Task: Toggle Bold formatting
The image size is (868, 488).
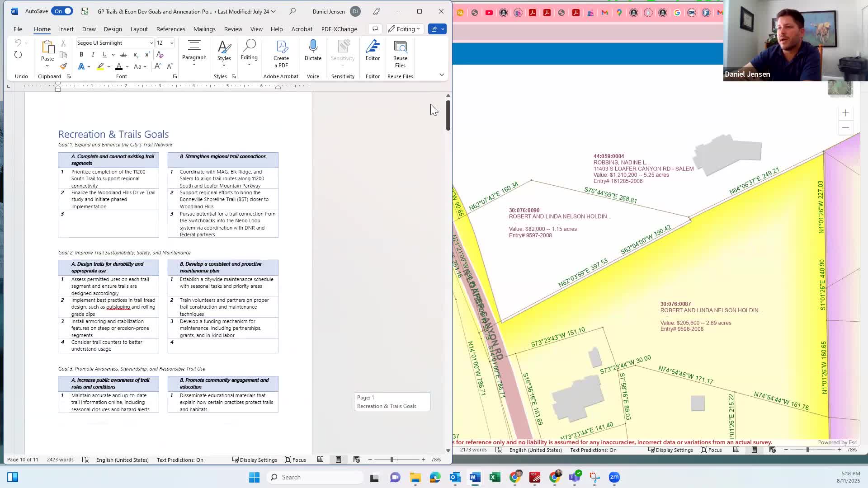Action: (x=81, y=55)
